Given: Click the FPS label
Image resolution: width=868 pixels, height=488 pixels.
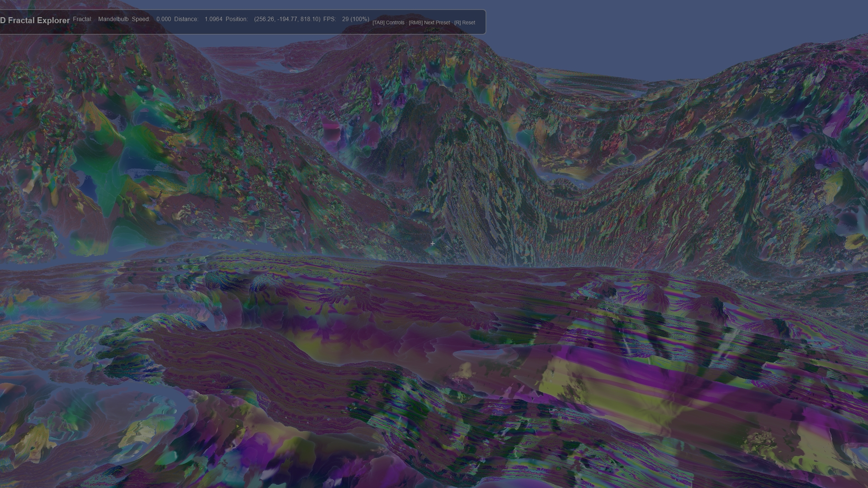Looking at the screenshot, I should pos(330,19).
